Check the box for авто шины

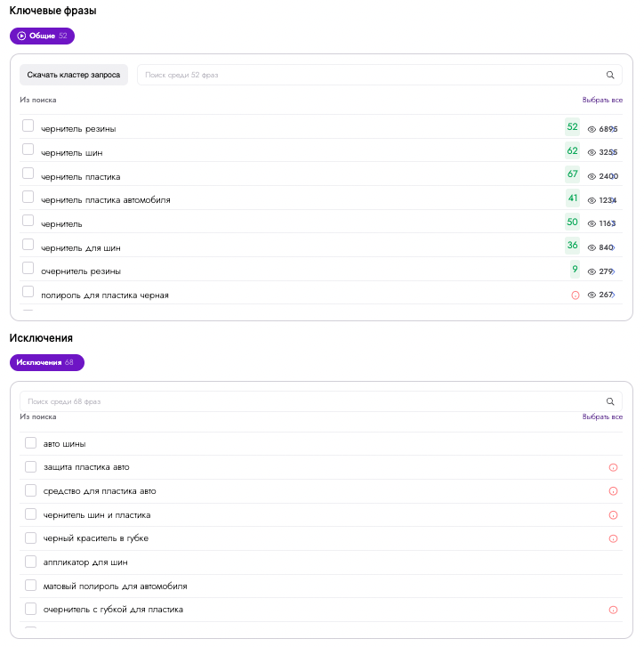click(30, 442)
